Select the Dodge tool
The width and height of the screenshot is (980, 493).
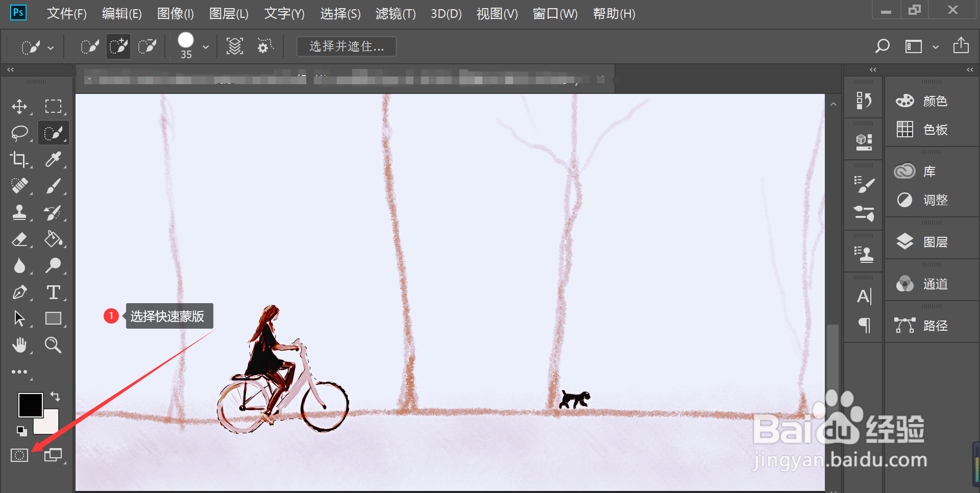coord(53,265)
